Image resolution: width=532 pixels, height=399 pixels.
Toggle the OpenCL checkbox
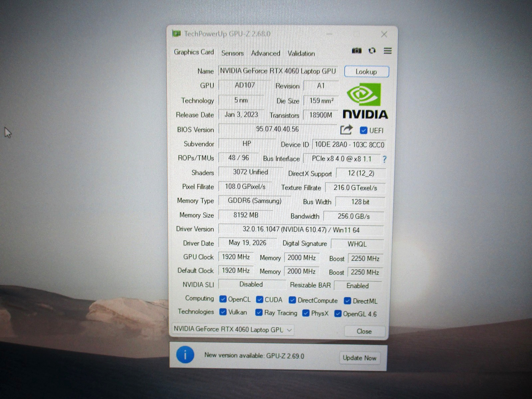click(x=223, y=299)
